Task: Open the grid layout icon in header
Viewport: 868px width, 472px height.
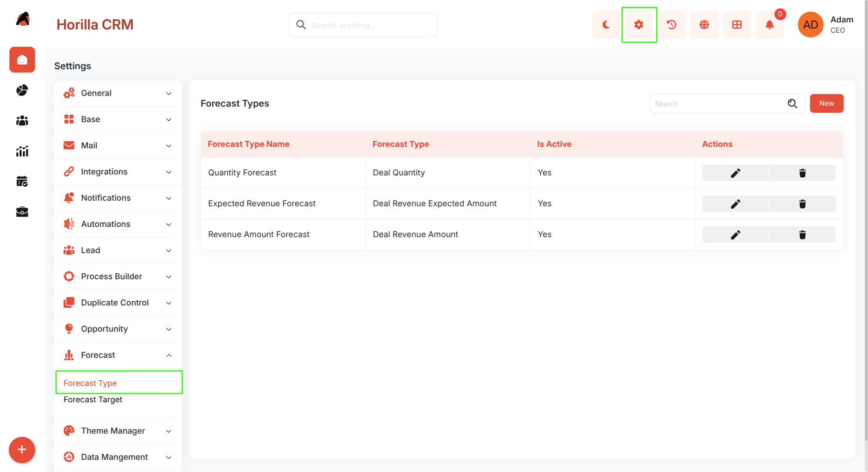Action: pos(737,25)
